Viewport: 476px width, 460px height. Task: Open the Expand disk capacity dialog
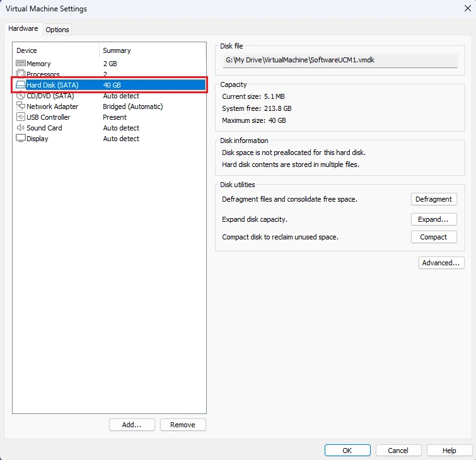click(x=434, y=219)
